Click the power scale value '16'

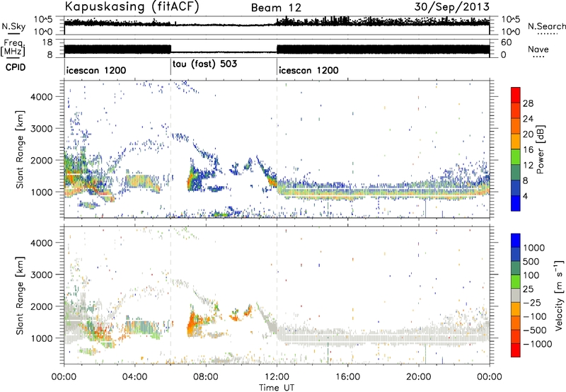pos(528,150)
